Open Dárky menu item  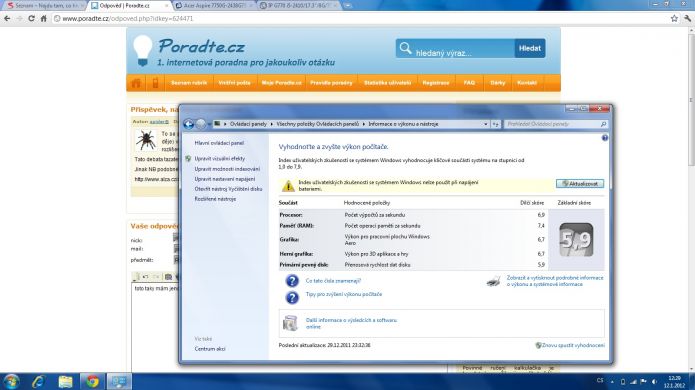(x=498, y=83)
